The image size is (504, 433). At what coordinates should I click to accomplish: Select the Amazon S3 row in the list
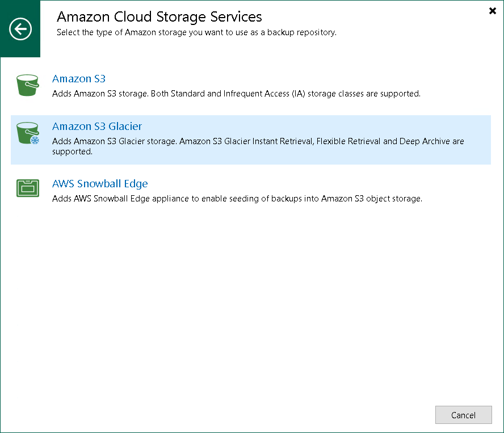tap(251, 85)
